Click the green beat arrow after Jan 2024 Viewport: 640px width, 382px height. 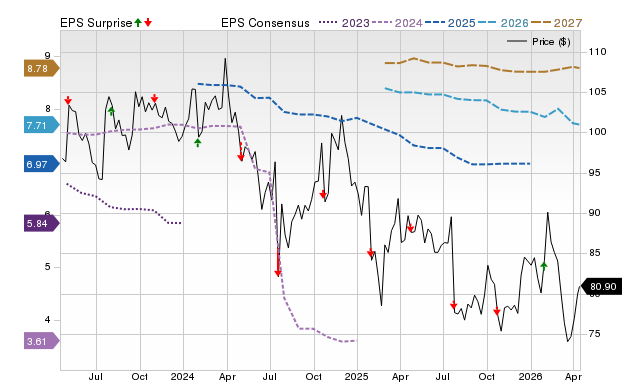coord(198,142)
